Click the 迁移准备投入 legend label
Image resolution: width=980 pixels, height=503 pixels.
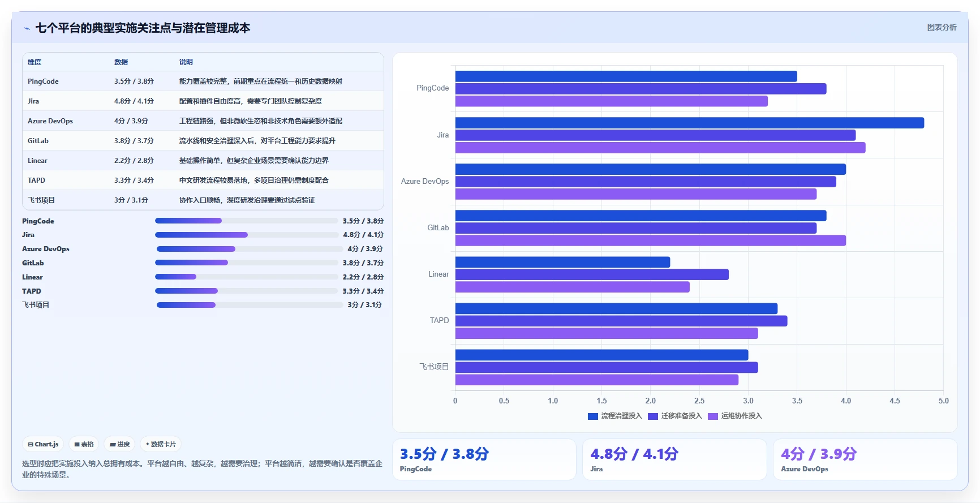[681, 416]
